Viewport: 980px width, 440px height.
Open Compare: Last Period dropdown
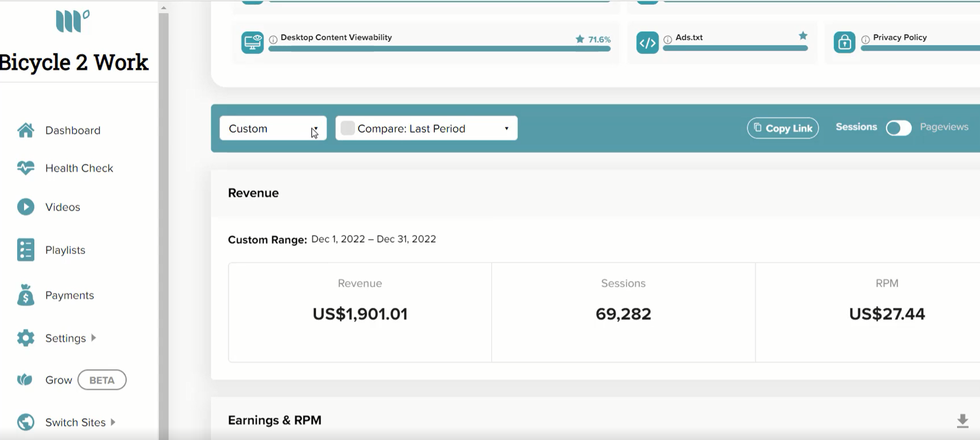[426, 128]
